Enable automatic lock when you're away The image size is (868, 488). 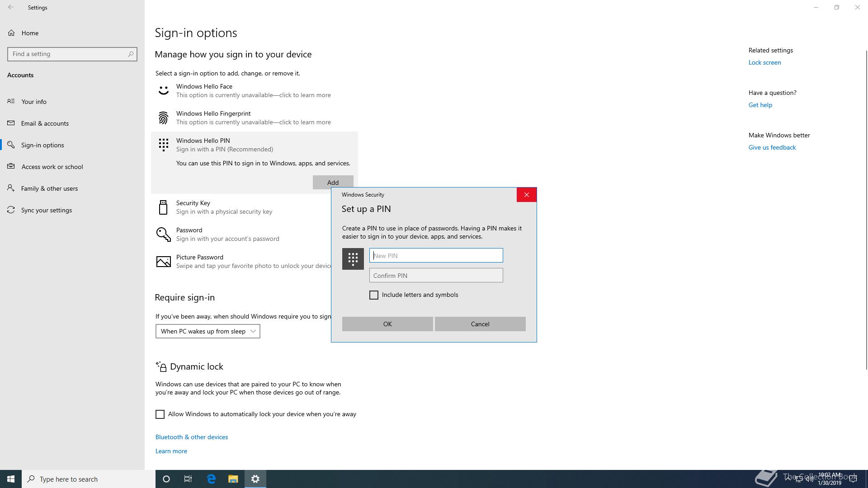(160, 414)
